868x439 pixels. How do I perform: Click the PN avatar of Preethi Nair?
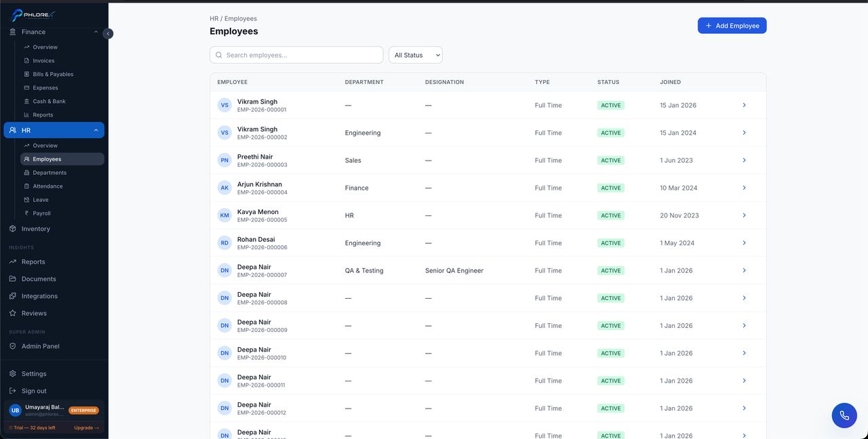point(224,161)
